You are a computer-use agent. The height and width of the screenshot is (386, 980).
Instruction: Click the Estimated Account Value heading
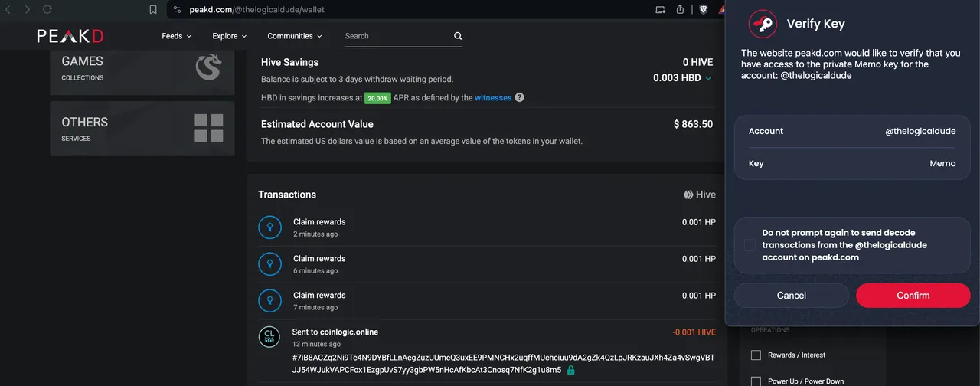click(x=317, y=124)
